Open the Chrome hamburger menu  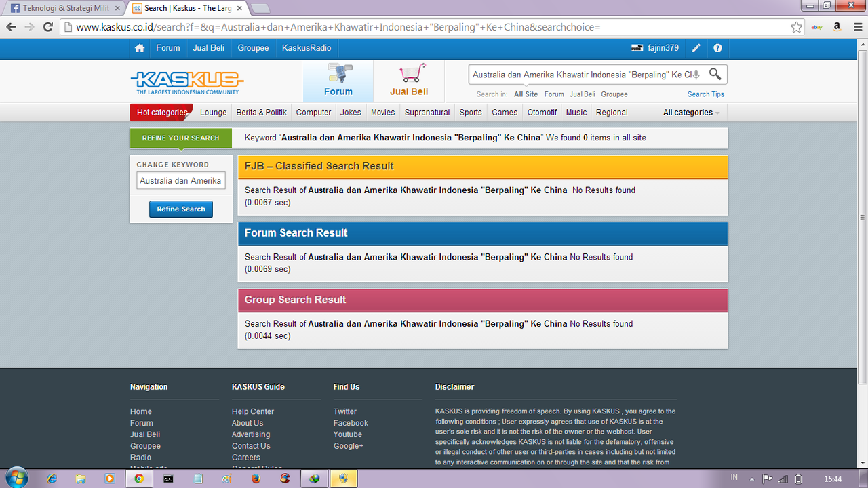coord(856,27)
